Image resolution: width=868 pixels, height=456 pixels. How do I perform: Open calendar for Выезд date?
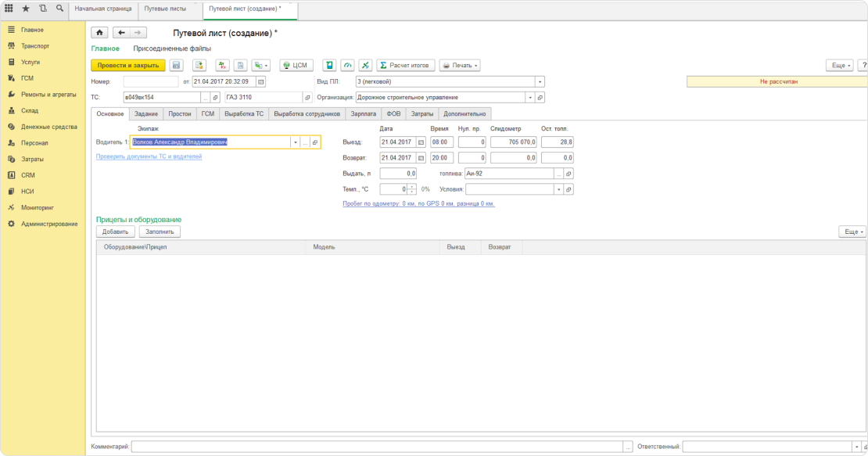(421, 142)
